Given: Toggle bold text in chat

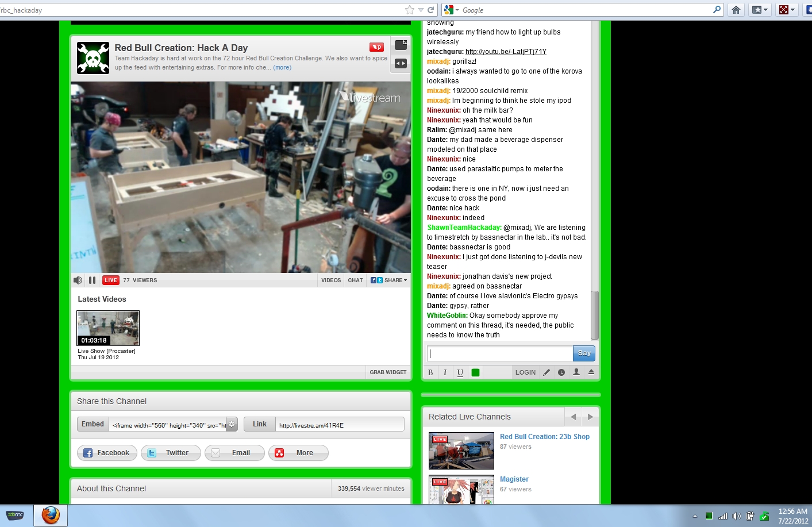Looking at the screenshot, I should pos(430,372).
